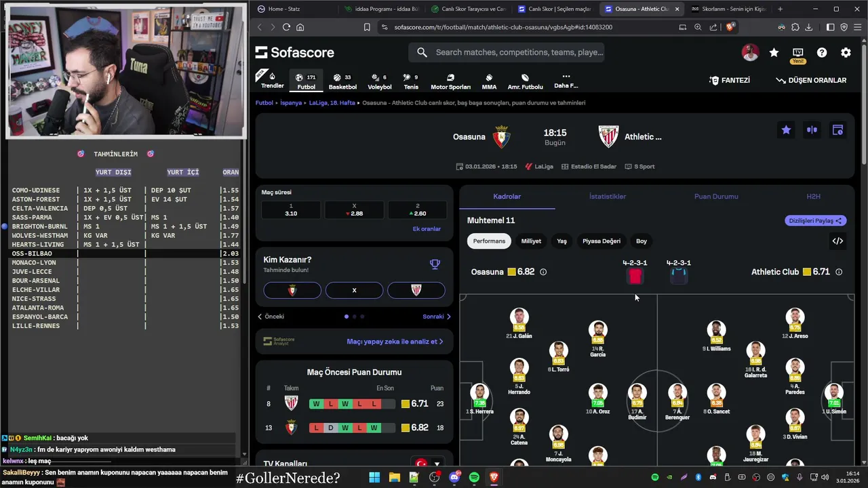Bookmark this page in address bar
The height and width of the screenshot is (488, 868).
367,27
